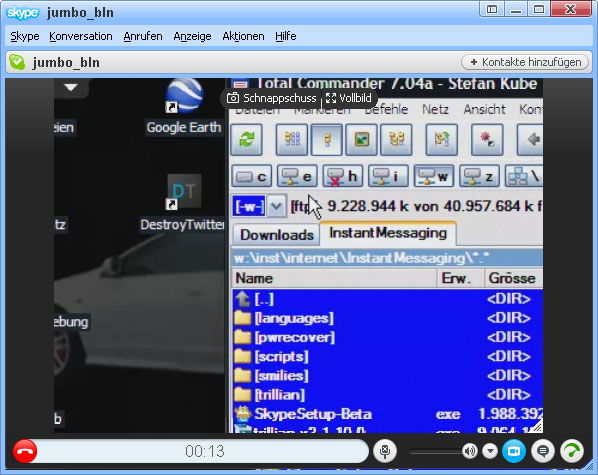
Task: Select the [trillian] folder
Action: pos(387,394)
